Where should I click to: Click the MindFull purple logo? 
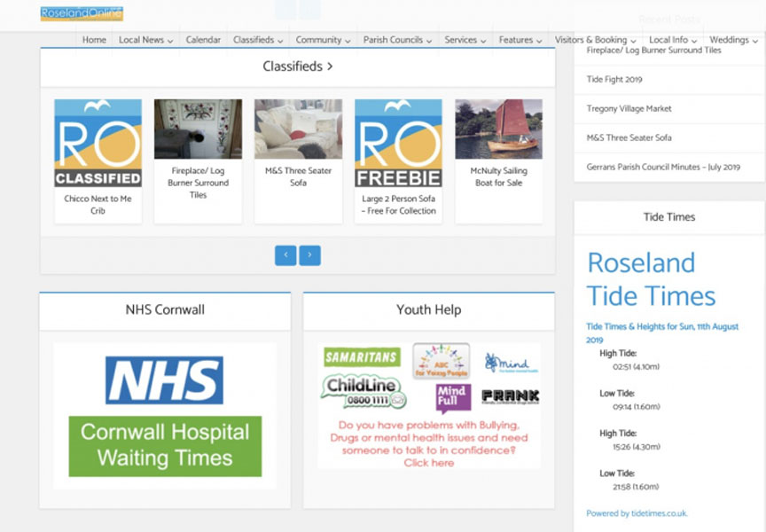[x=453, y=397]
